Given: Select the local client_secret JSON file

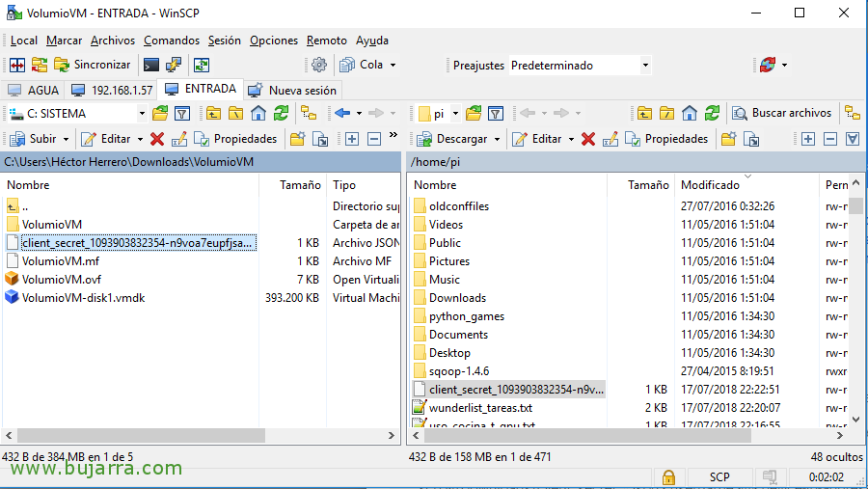Looking at the screenshot, I should tap(138, 242).
